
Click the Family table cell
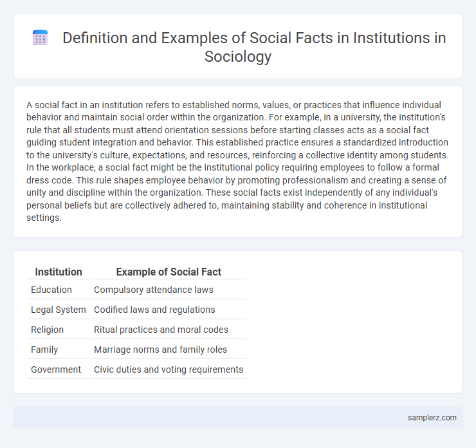point(59,350)
